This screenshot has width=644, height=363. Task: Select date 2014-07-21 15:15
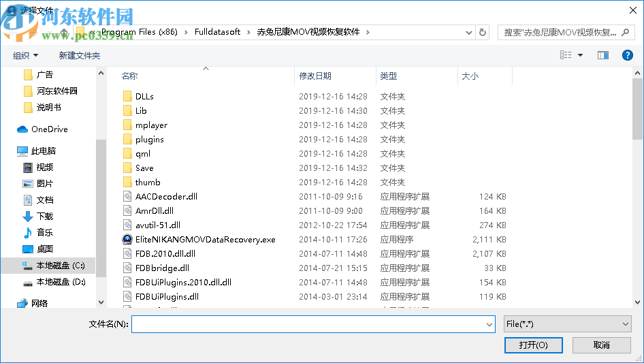(333, 268)
